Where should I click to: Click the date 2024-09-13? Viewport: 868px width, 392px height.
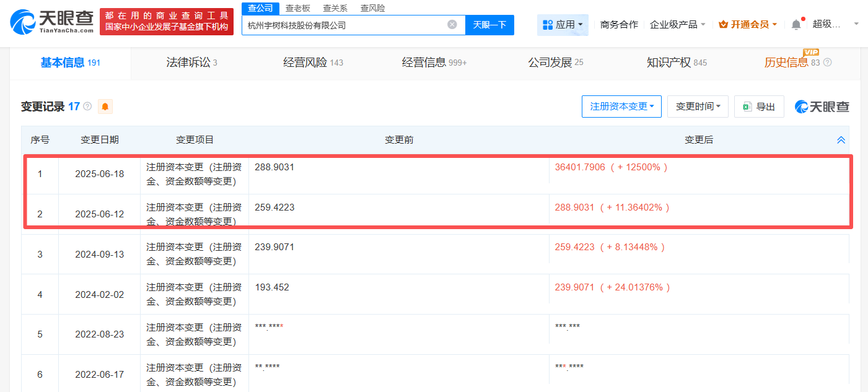pos(100,254)
